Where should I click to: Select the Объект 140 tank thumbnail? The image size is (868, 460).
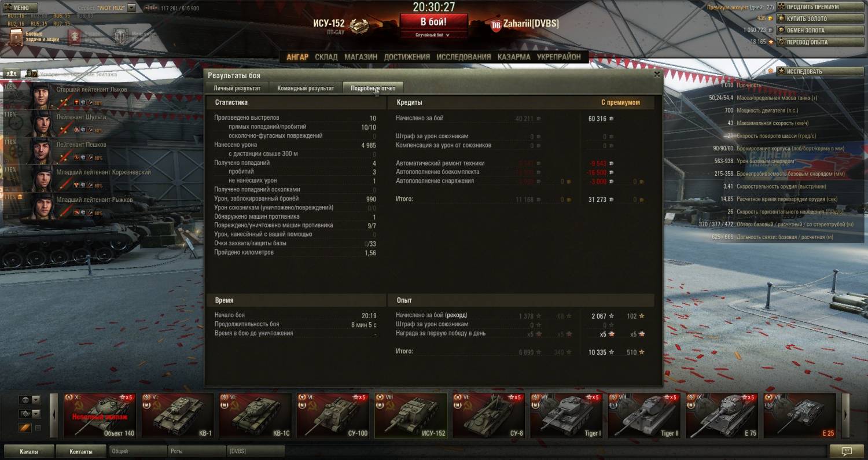pyautogui.click(x=100, y=415)
